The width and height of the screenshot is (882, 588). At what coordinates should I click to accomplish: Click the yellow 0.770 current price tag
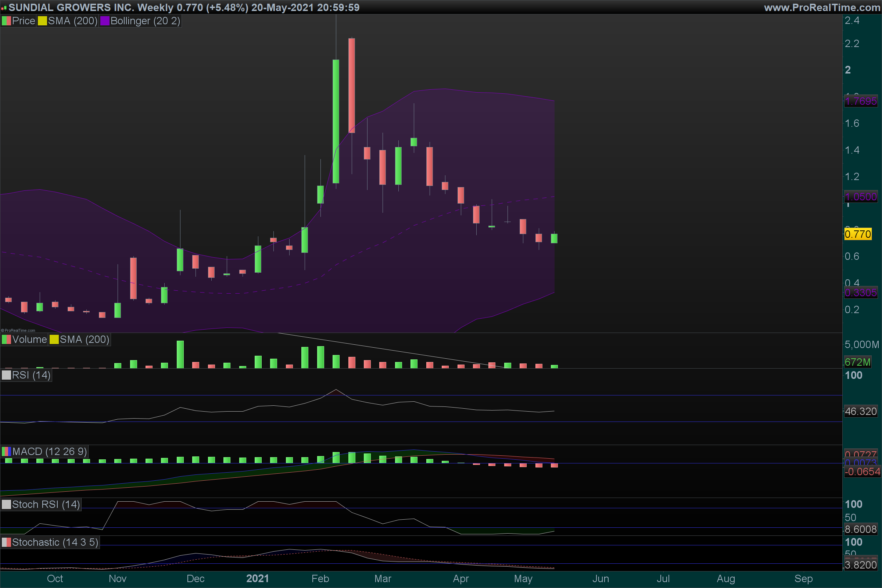[858, 234]
